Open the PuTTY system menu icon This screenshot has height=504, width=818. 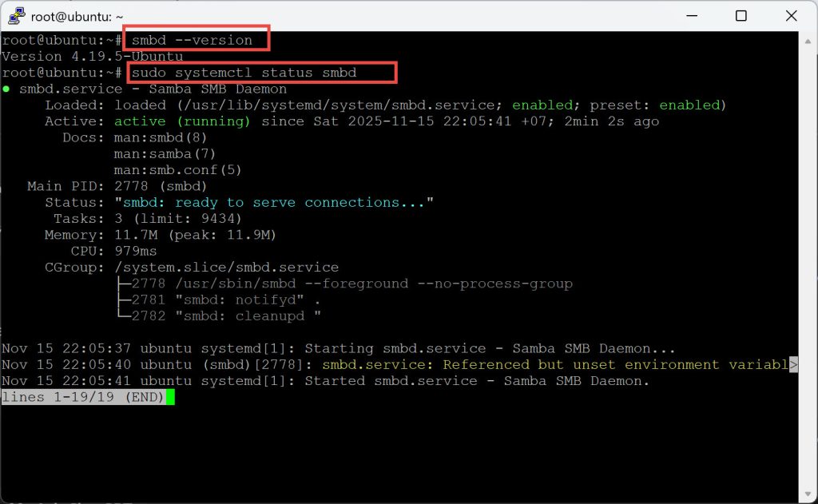[x=14, y=16]
